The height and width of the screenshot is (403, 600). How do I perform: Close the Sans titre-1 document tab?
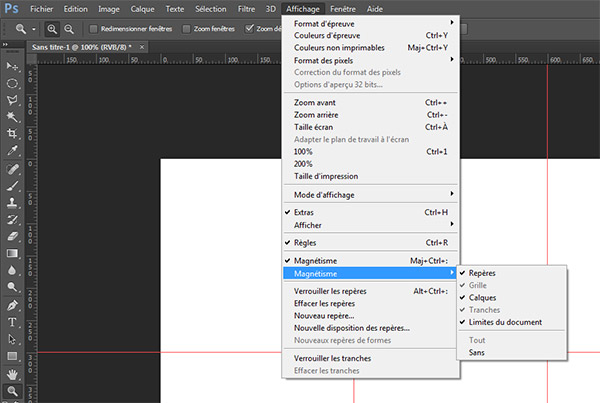142,47
